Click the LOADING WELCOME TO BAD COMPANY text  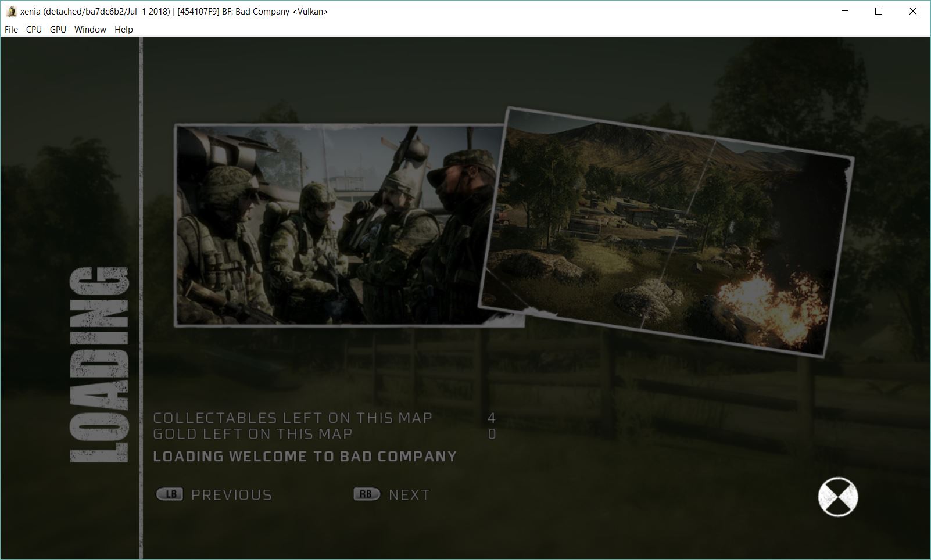pyautogui.click(x=305, y=456)
